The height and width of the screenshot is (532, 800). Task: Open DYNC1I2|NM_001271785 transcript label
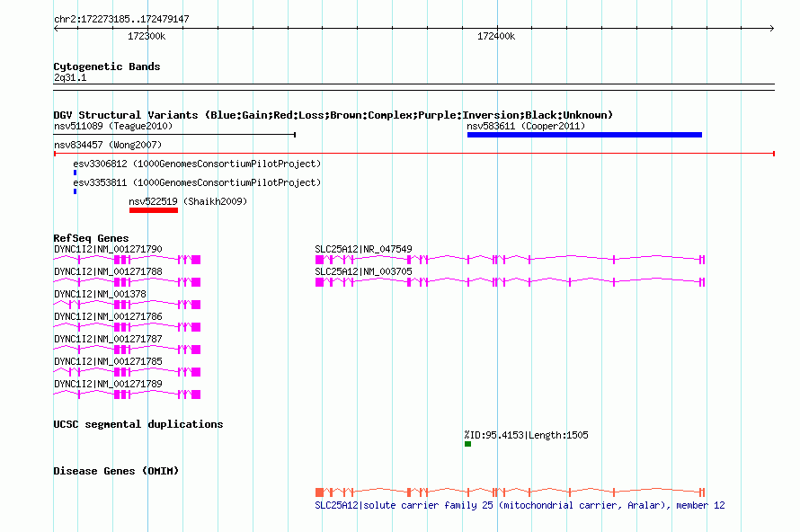108,361
